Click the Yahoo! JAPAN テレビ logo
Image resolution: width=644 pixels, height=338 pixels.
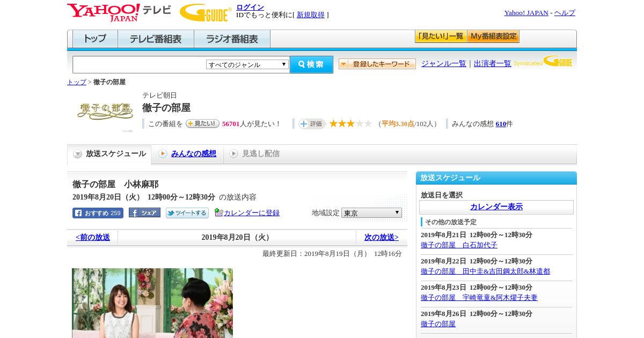119,12
